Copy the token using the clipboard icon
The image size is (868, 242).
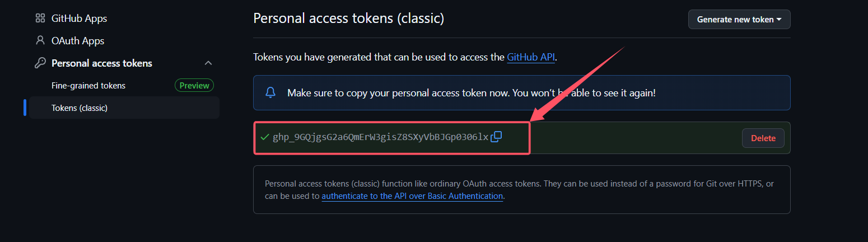(x=496, y=137)
